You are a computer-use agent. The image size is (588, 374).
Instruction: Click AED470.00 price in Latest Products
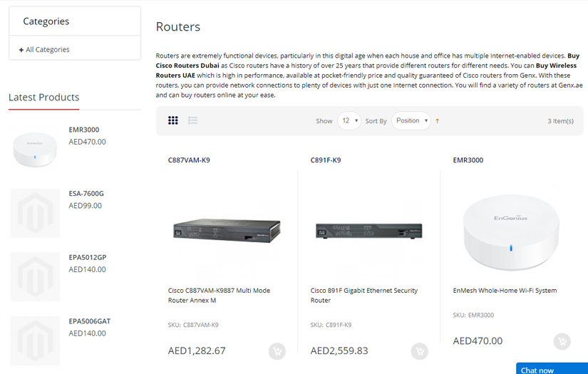(87, 142)
